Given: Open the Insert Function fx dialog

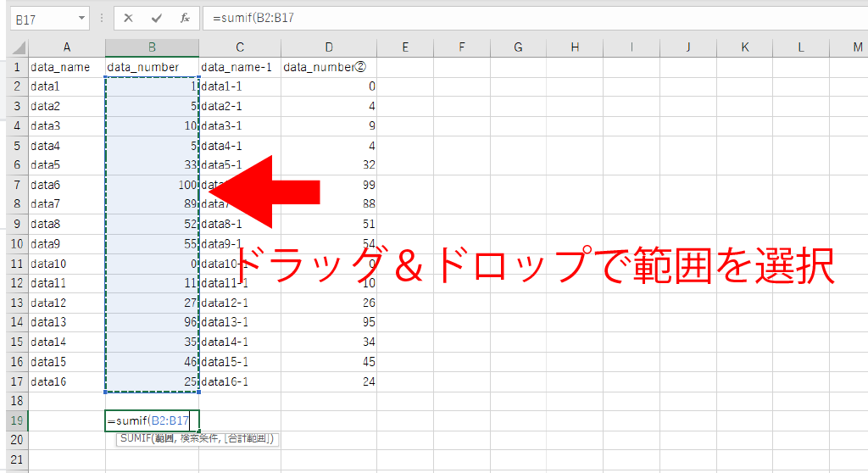Looking at the screenshot, I should tap(184, 18).
